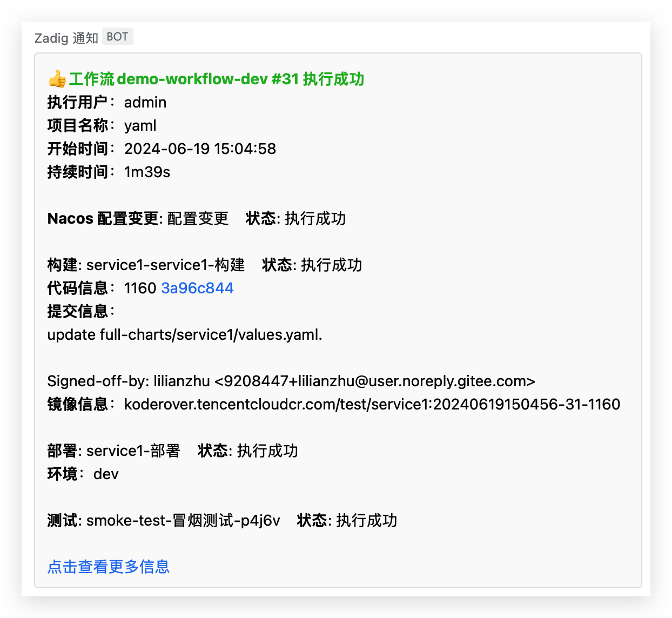Click the start time 2024-06-19 15:04:58
This screenshot has width=672, height=618.
[200, 149]
